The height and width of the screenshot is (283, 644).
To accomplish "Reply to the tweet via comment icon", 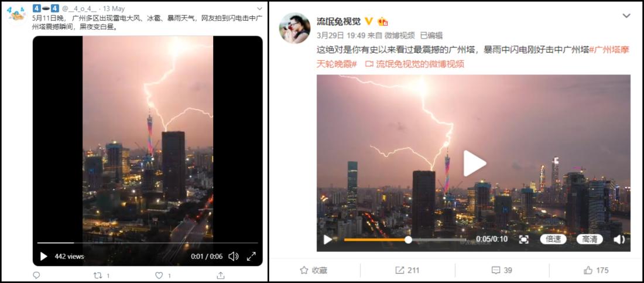I will coord(36,275).
